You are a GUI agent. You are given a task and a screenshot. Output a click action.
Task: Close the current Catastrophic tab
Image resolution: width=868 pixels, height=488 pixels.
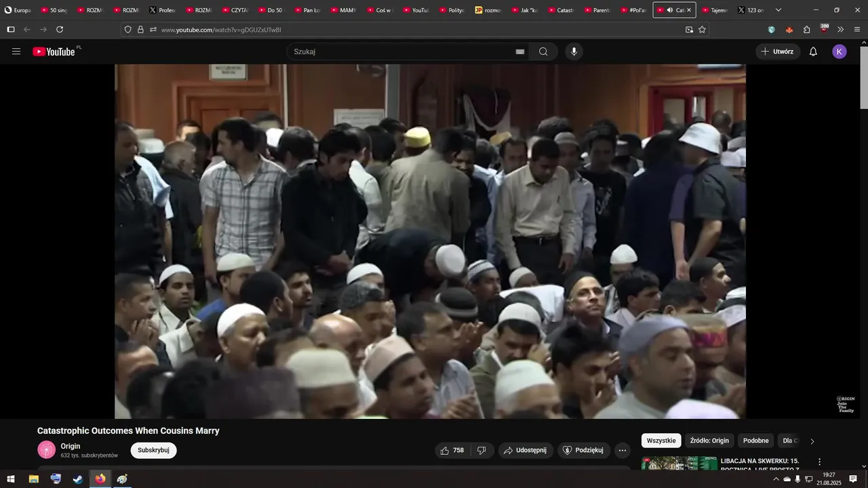click(689, 10)
